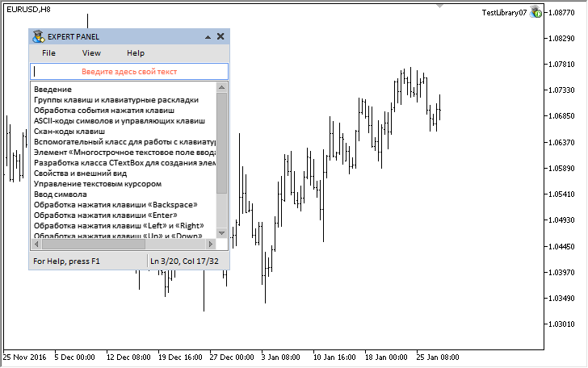Click the TestLibrary07 label

pos(504,12)
